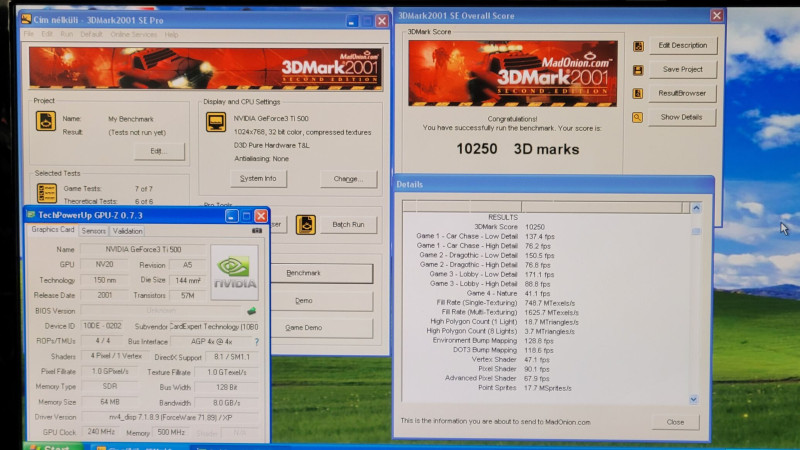800x450 pixels.
Task: Click the Show Details button
Action: coord(682,117)
